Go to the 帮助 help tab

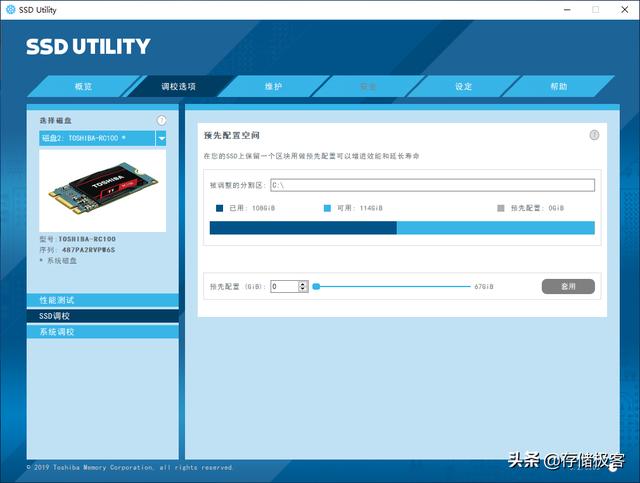click(558, 86)
